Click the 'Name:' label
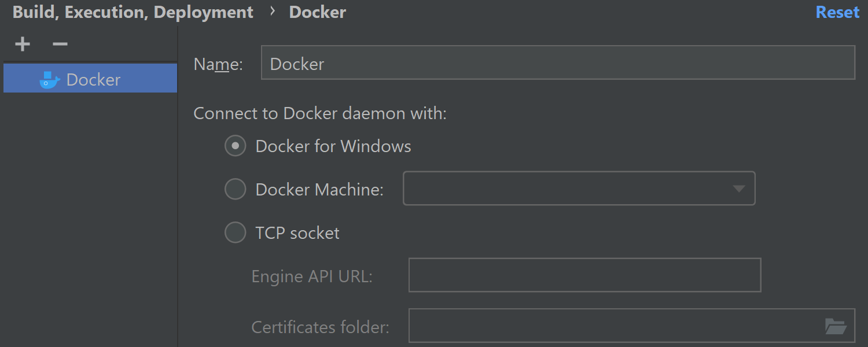The width and height of the screenshot is (868, 347). (219, 64)
